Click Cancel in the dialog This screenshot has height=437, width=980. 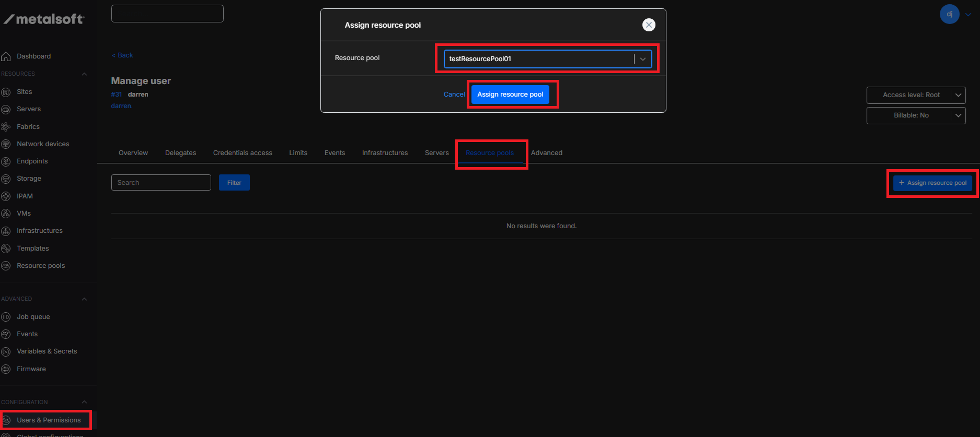[x=454, y=95]
